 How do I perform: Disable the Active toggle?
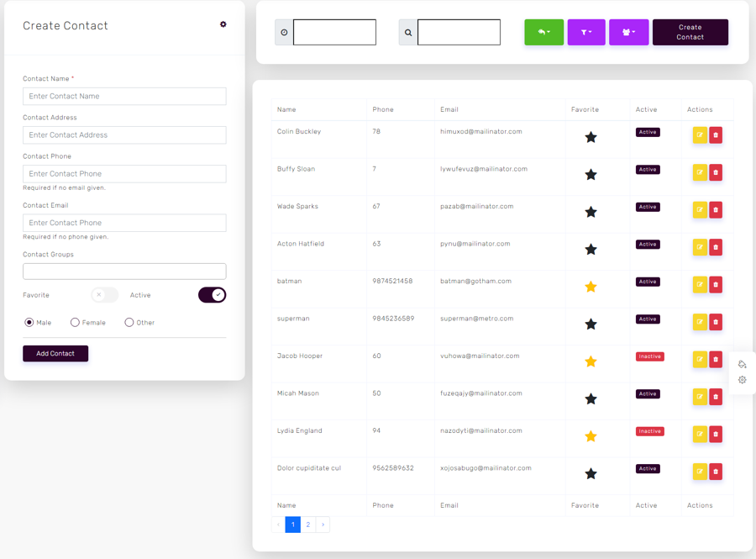212,295
